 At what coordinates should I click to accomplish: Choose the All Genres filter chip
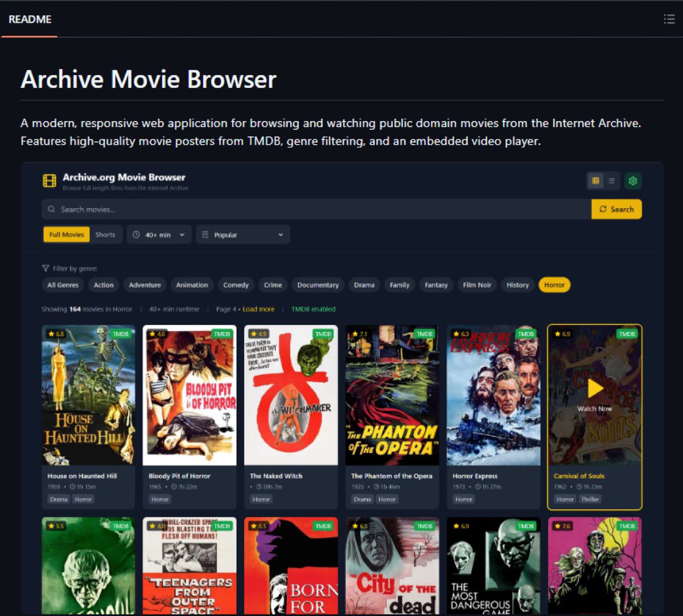point(63,285)
